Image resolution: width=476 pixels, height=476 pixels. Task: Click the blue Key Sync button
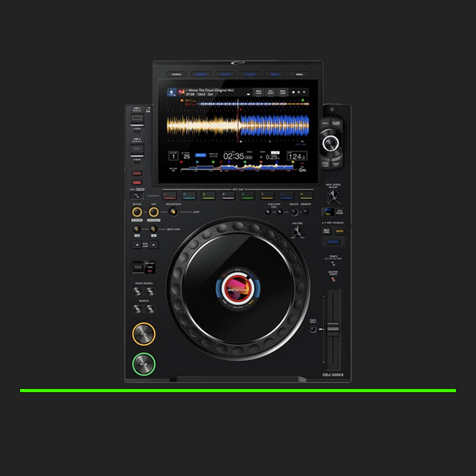tap(333, 242)
